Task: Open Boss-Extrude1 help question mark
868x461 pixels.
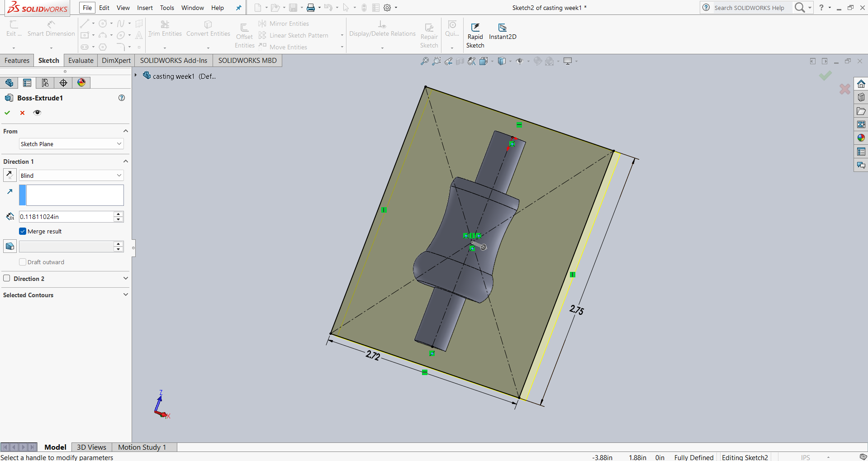Action: point(122,98)
